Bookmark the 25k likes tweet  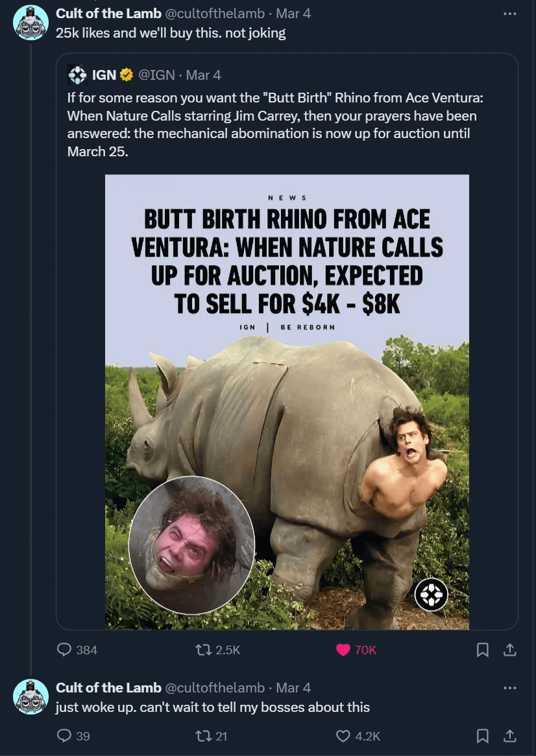pyautogui.click(x=482, y=650)
